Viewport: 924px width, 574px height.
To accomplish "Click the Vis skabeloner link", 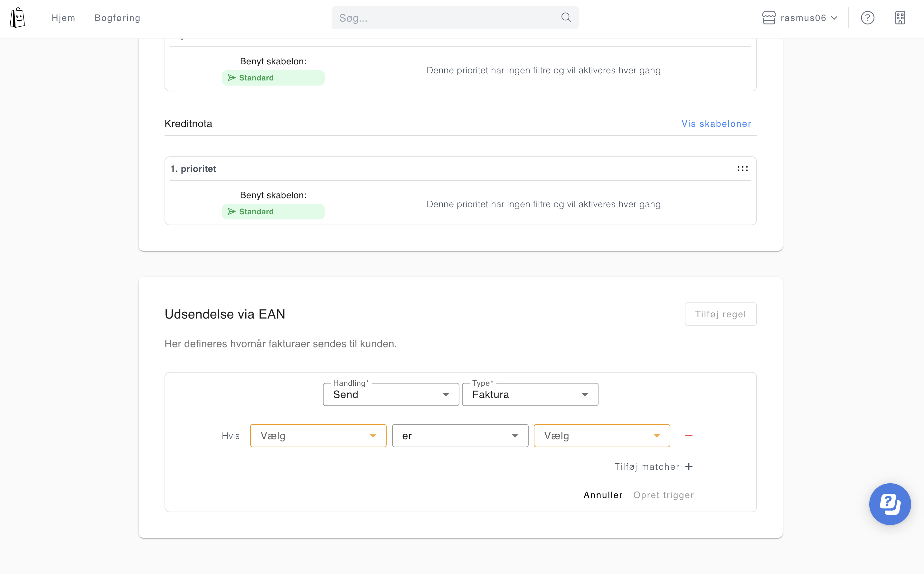I will 716,124.
